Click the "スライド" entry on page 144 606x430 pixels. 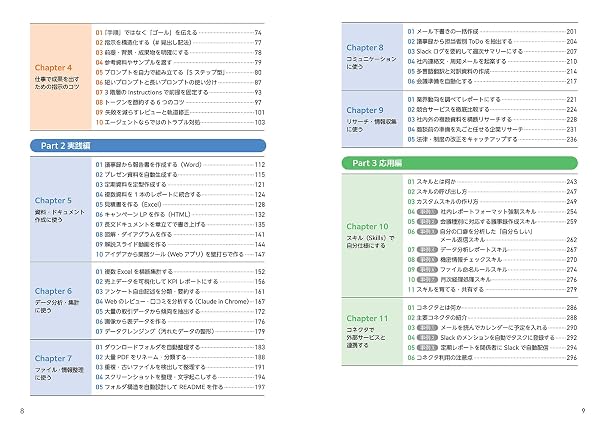[x=180, y=245]
